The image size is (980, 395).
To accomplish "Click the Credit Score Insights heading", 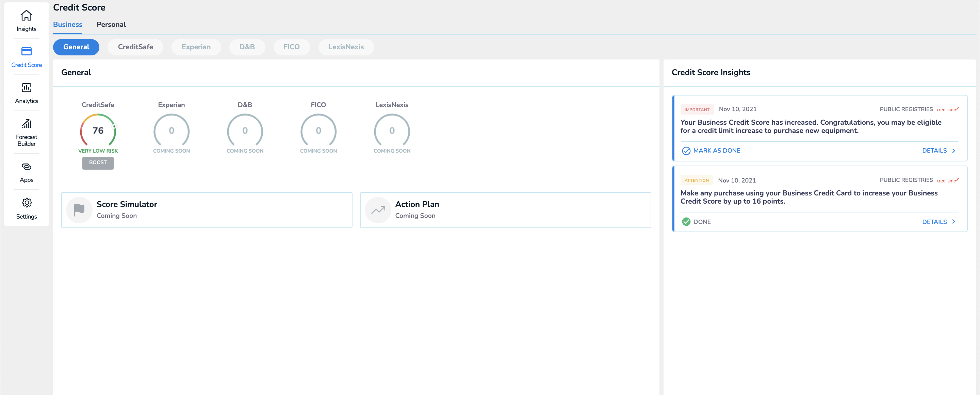I will (710, 72).
